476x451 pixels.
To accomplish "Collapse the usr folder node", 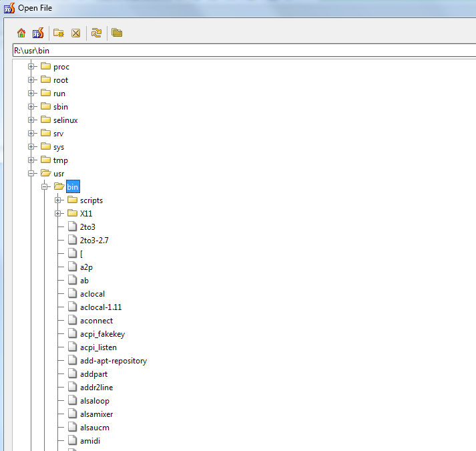I will [x=31, y=174].
